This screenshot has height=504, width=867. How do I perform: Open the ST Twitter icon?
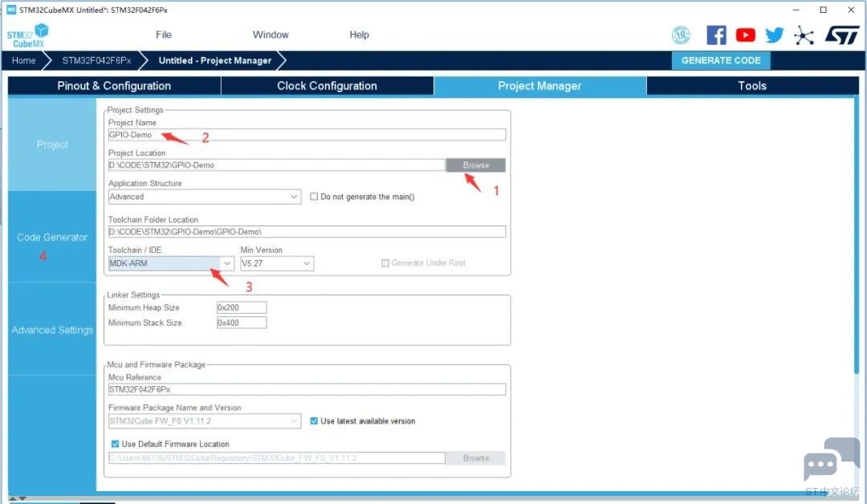pos(774,35)
